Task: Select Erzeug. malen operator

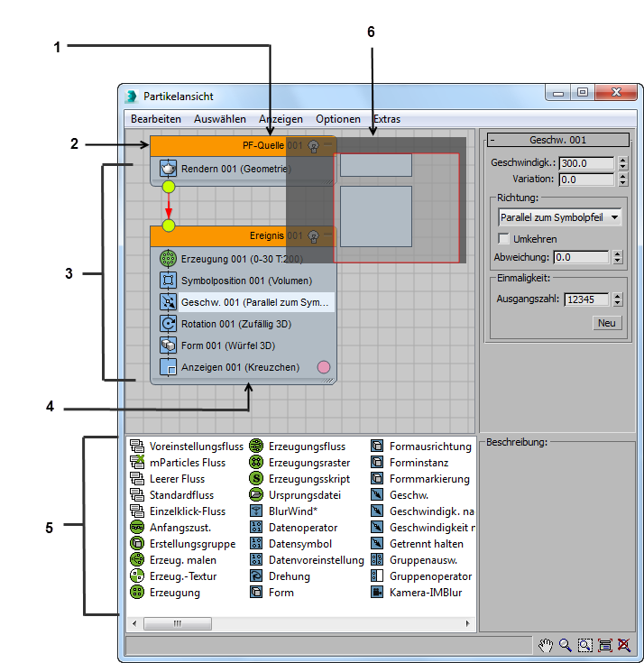Action: coord(173,560)
